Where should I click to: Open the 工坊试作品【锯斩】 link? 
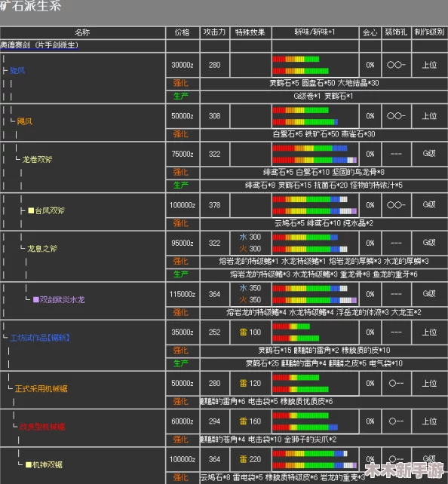[40, 338]
